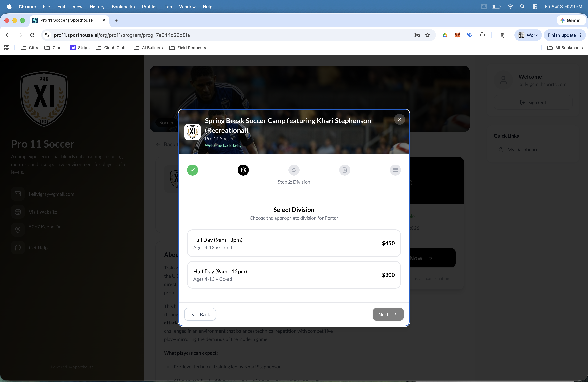The width and height of the screenshot is (588, 382).
Task: Open the MetaMask fox extension
Action: [x=457, y=35]
